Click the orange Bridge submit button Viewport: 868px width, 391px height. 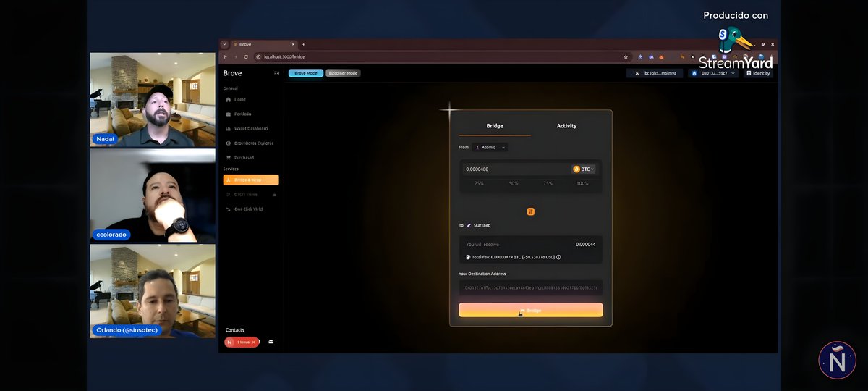[x=531, y=310]
